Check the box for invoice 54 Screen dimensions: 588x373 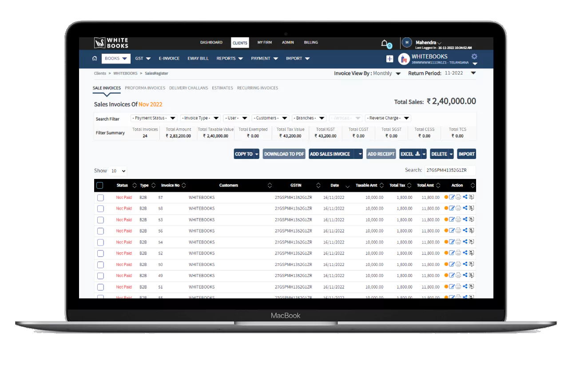point(100,242)
